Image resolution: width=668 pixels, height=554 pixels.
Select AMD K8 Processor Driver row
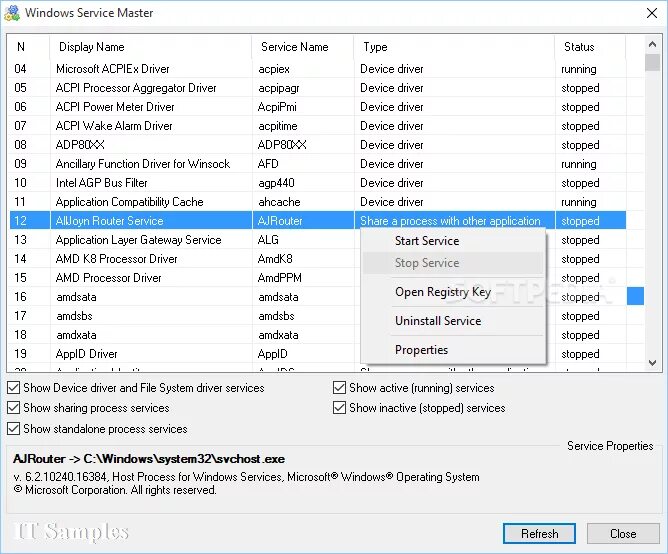coord(317,259)
